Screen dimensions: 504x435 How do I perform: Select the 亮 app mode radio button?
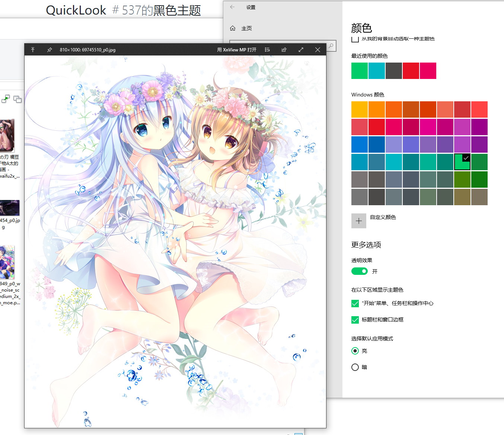pyautogui.click(x=355, y=351)
